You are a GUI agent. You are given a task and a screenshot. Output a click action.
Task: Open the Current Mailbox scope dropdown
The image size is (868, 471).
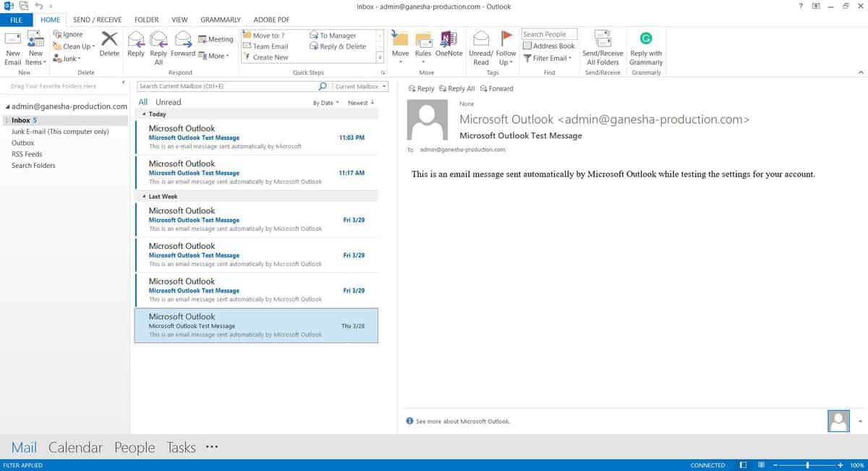coord(359,85)
